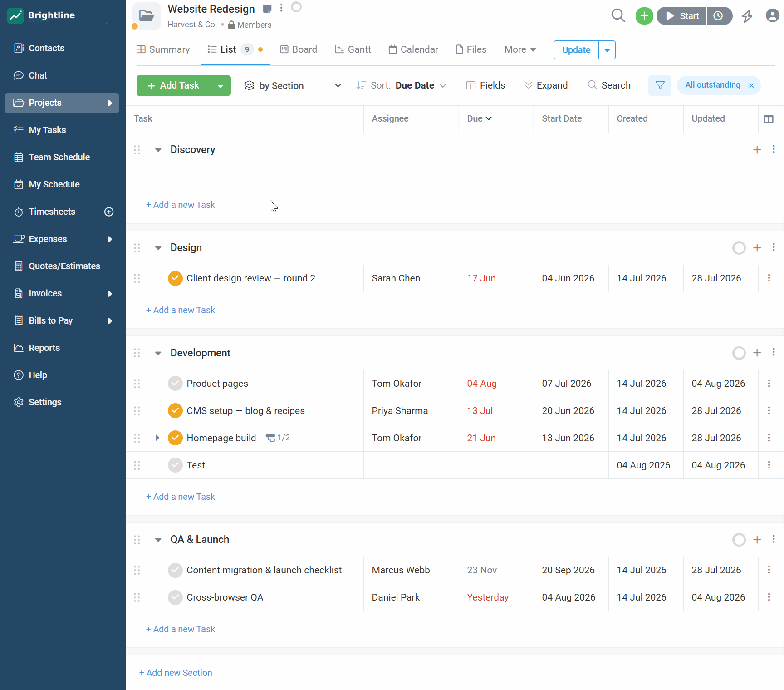
Task: Click the filter funnel icon
Action: [x=660, y=85]
